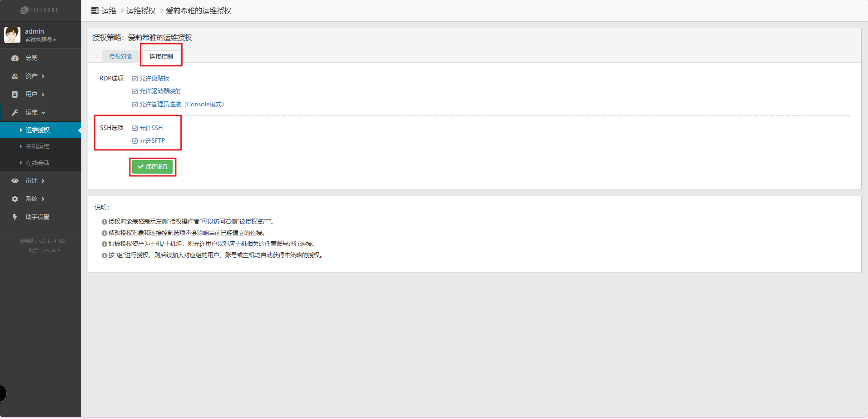Click the 助手设置 lightning bolt icon
Viewport: 868px width, 419px height.
point(15,217)
